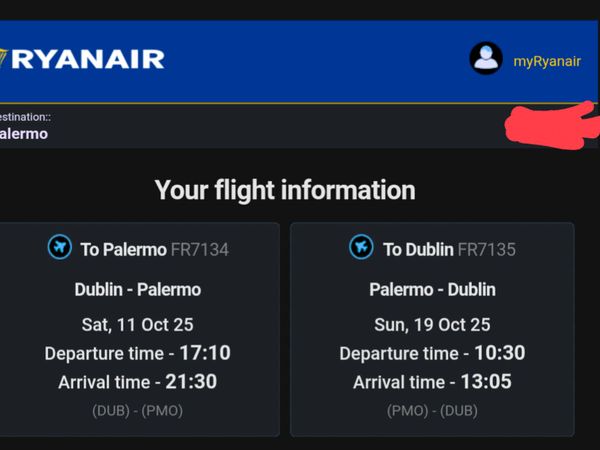Screen dimensions: 600x450
Task: Select the Sat, 11 Oct 25 date
Action: click(x=137, y=324)
